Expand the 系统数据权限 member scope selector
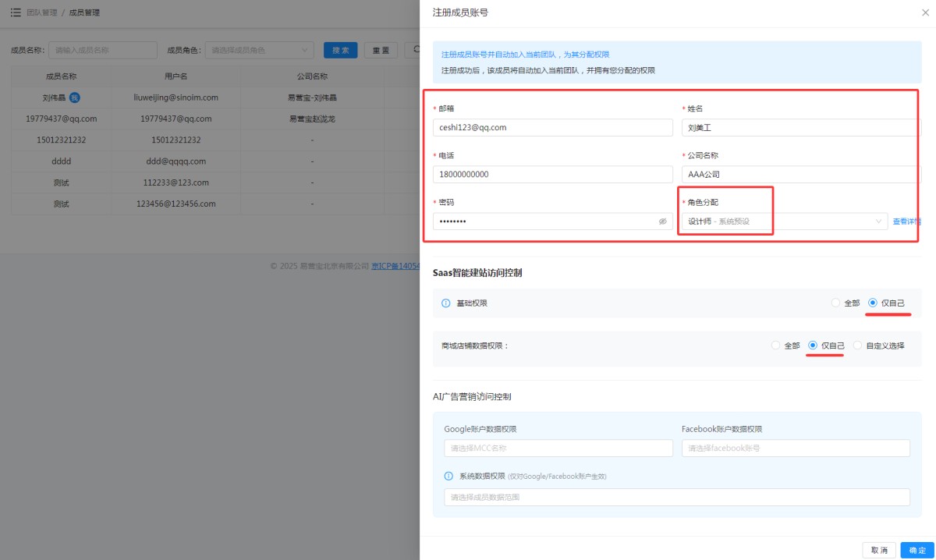 (x=677, y=497)
